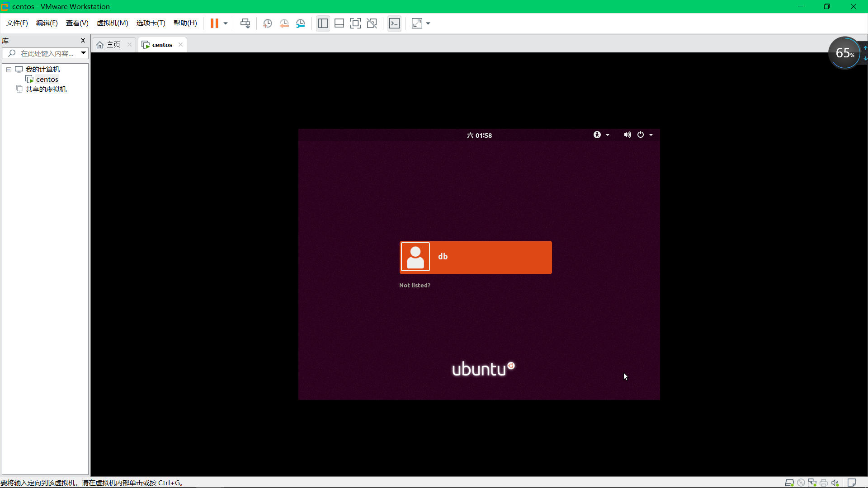Viewport: 868px width, 488px height.
Task: Click the stretch guest display icon
Action: 417,23
